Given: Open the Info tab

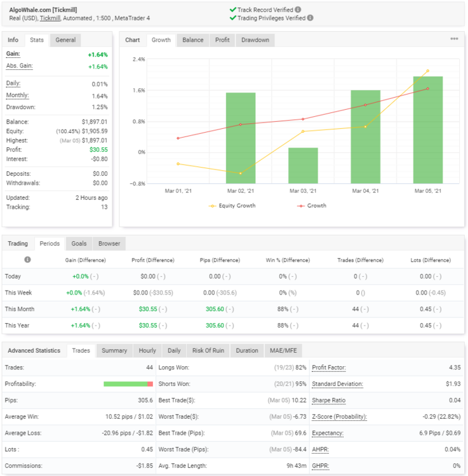Looking at the screenshot, I should (13, 40).
